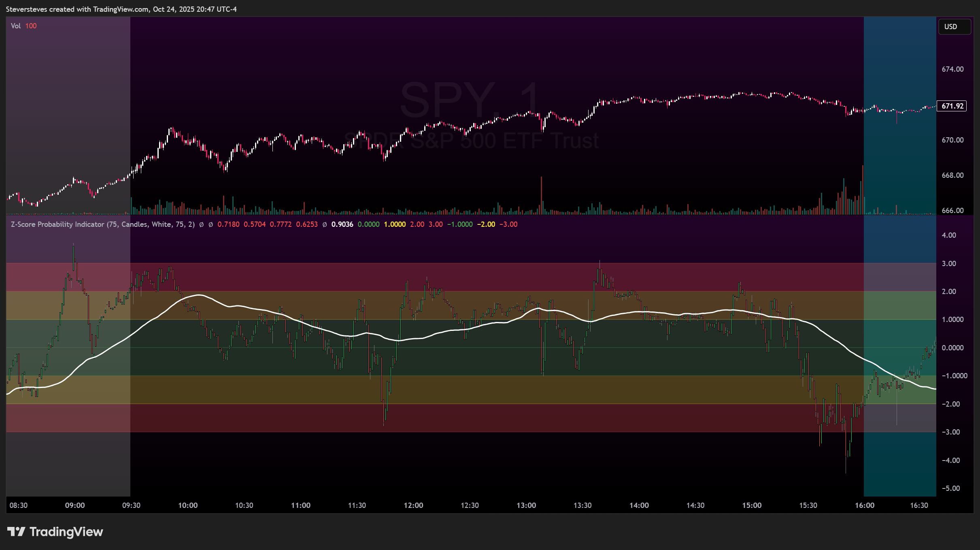Click the legend value 0.6253
The height and width of the screenshot is (550, 980).
pos(307,224)
